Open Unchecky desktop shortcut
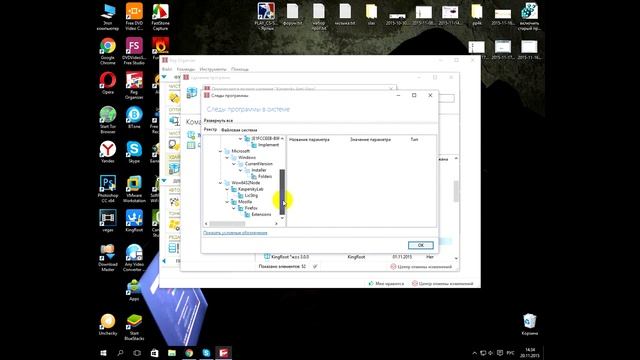Image resolution: width=640 pixels, height=360 pixels. (x=108, y=324)
